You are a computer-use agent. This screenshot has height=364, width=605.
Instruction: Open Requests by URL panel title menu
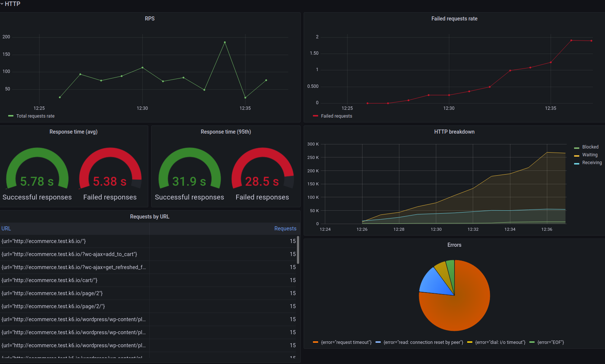click(150, 217)
